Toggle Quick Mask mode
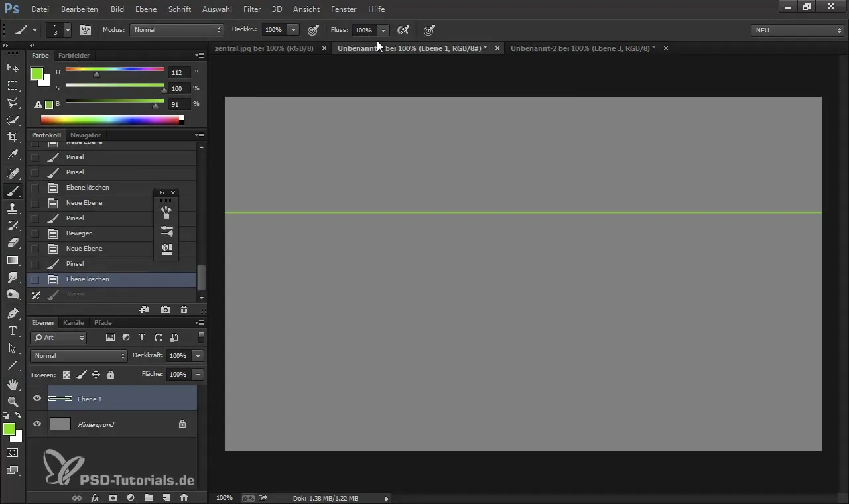 click(x=13, y=453)
